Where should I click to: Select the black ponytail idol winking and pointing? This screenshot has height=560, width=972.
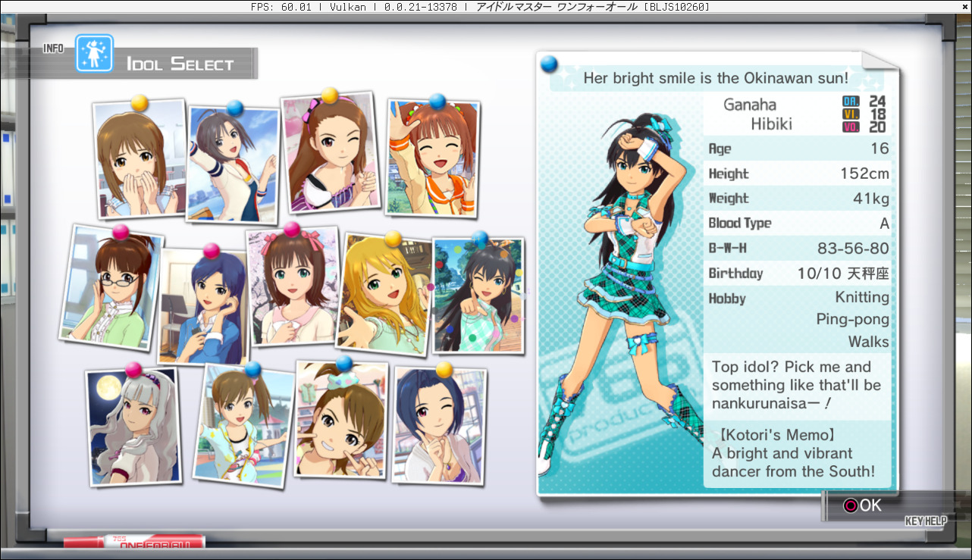478,296
